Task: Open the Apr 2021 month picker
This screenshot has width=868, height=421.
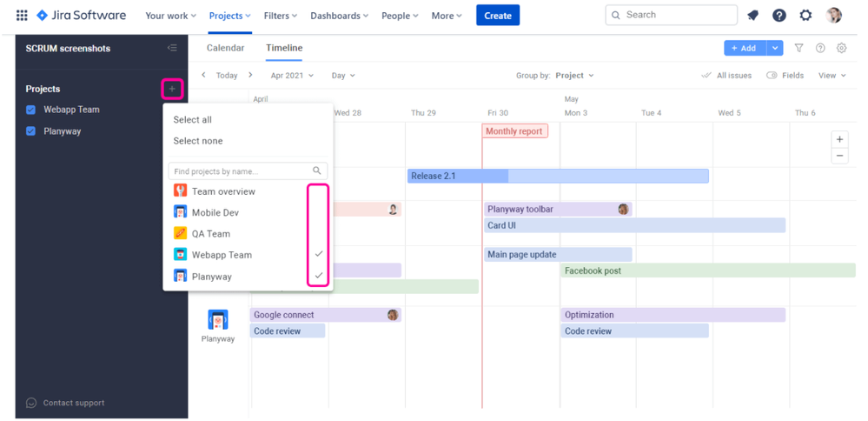Action: [x=292, y=76]
